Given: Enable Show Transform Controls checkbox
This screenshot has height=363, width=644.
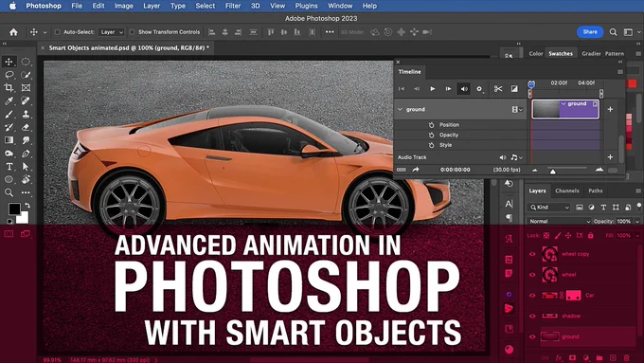Looking at the screenshot, I should (x=132, y=32).
